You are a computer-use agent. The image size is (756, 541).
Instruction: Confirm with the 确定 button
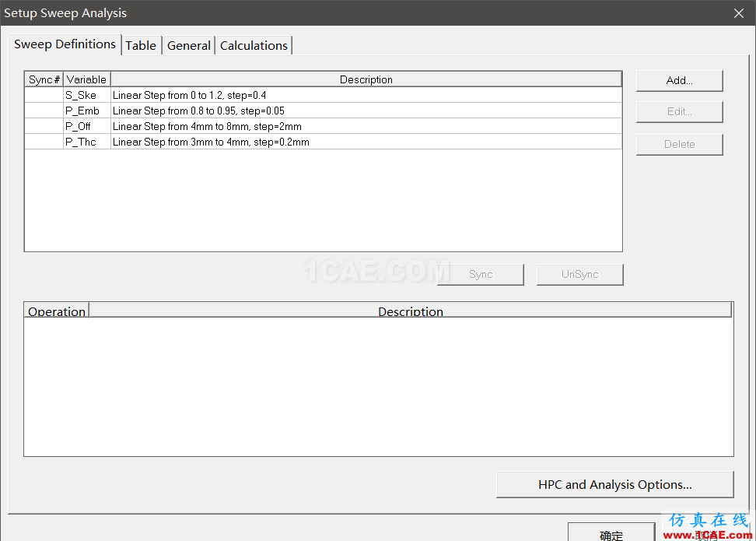point(611,532)
